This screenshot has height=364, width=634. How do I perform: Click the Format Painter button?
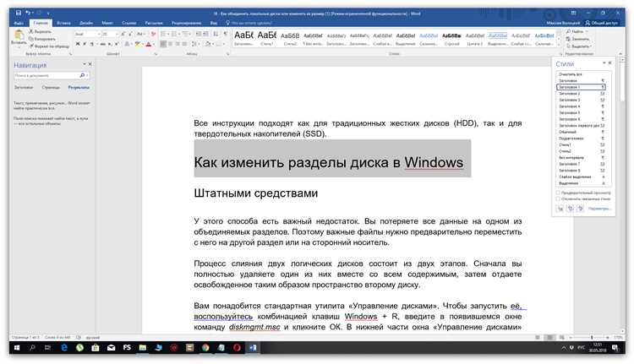(47, 46)
